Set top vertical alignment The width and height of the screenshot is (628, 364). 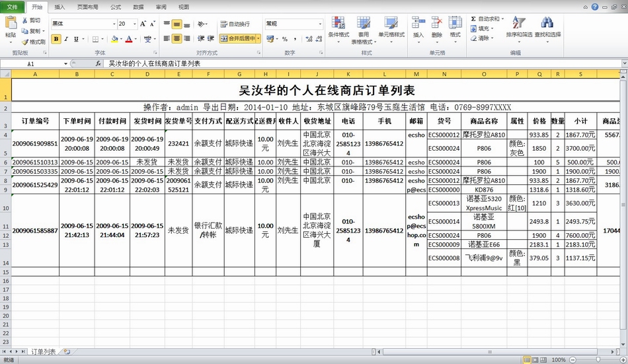click(167, 24)
